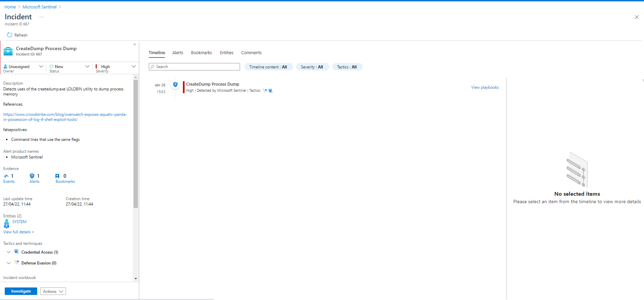The height and width of the screenshot is (300, 644).
Task: Open the incident ellipsis menu
Action: click(41, 17)
